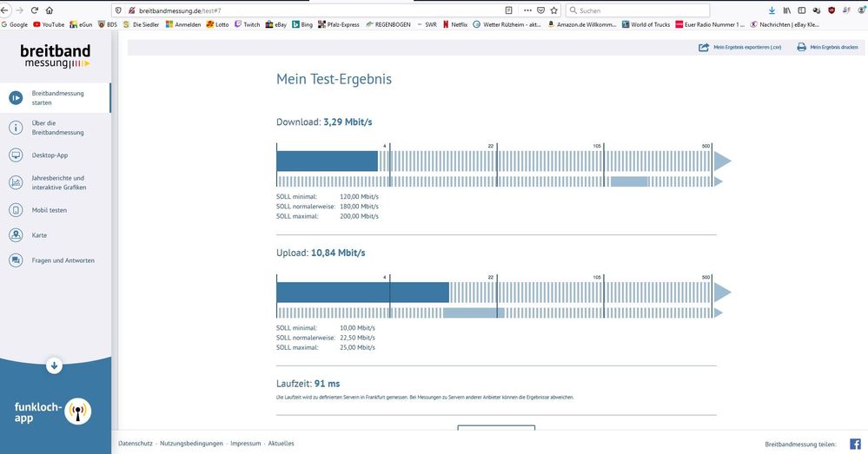Open the Über die Breitbandmessung info icon

[16, 128]
